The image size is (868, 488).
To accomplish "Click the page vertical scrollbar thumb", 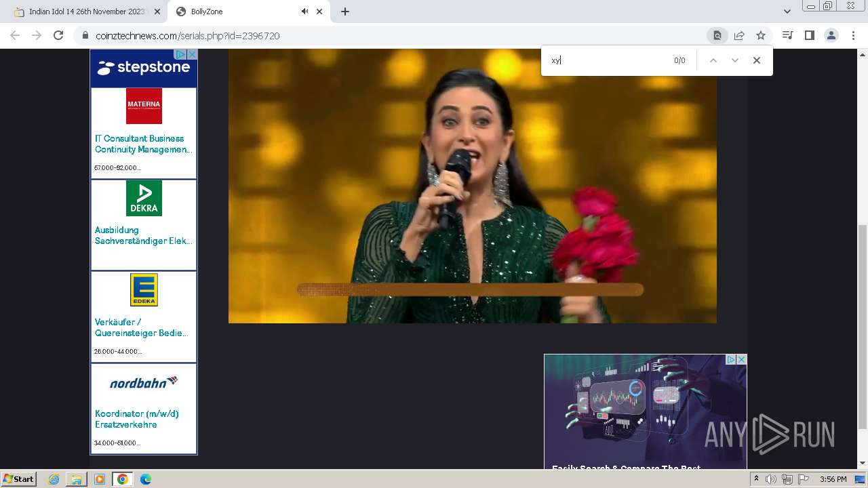I will coord(863,327).
